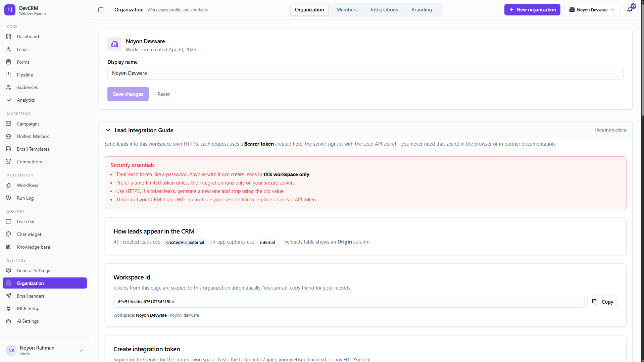644x362 pixels.
Task: Click the 'createdVia: external' tag
Action: pos(185,242)
